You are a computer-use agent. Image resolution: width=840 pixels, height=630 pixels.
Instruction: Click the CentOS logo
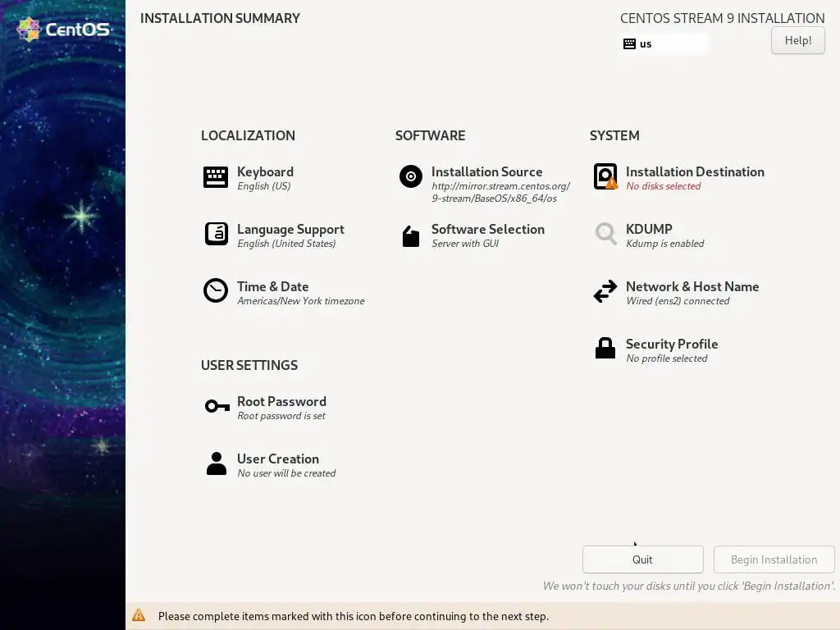(x=64, y=29)
